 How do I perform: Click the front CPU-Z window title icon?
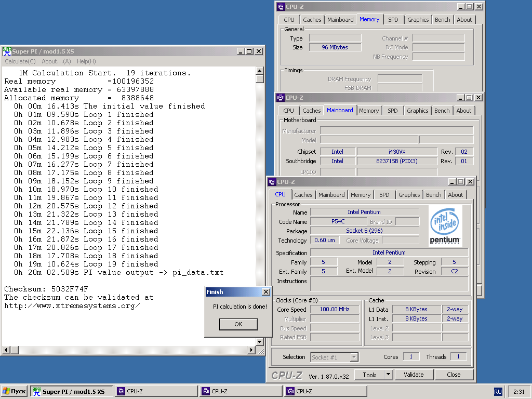coord(272,182)
